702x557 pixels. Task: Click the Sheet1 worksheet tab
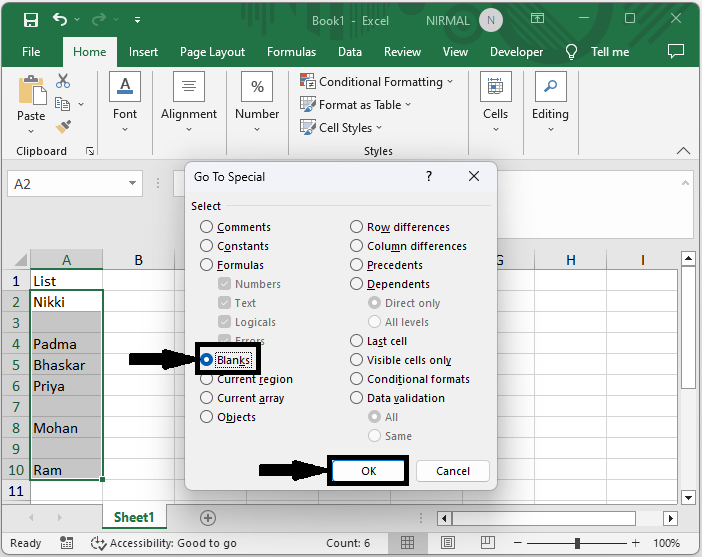[134, 517]
